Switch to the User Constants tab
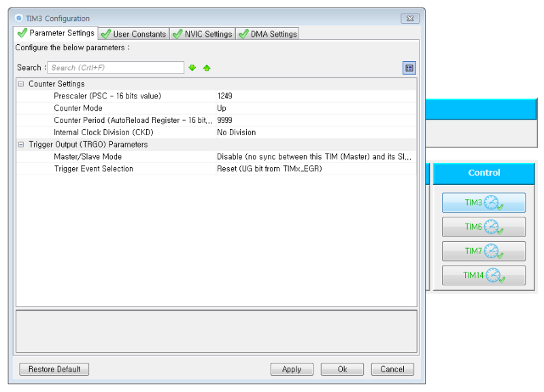The height and width of the screenshot is (392, 544). [x=134, y=34]
